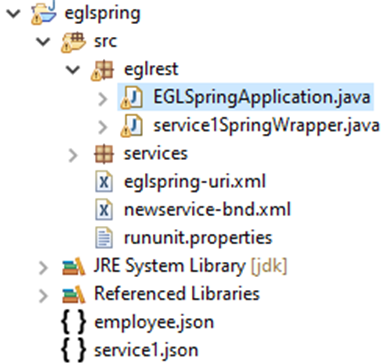Click the JRE System Library icon
Screen dimensions: 388x364
74,267
